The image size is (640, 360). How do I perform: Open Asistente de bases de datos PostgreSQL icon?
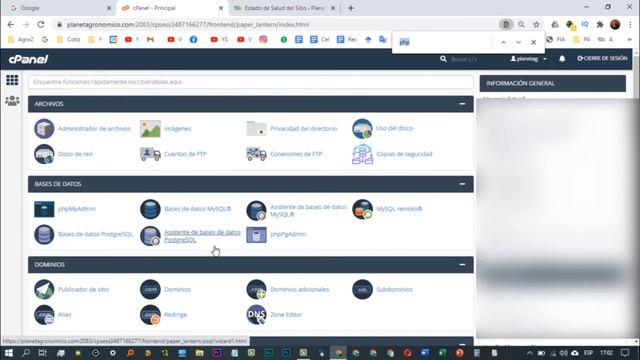[150, 236]
